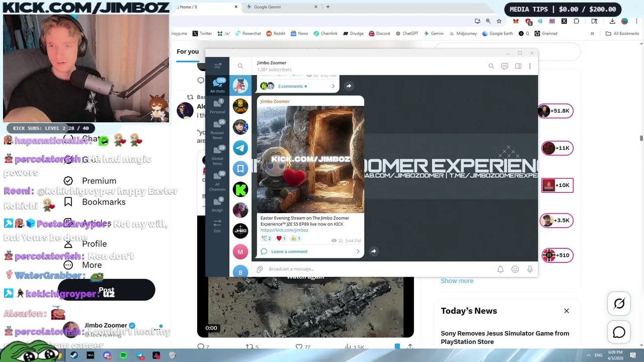
Task: Open the kick.com/jimboz link in post
Action: coord(284,230)
